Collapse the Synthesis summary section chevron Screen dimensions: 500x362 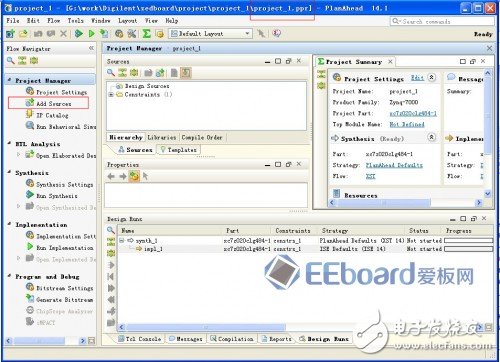point(431,137)
